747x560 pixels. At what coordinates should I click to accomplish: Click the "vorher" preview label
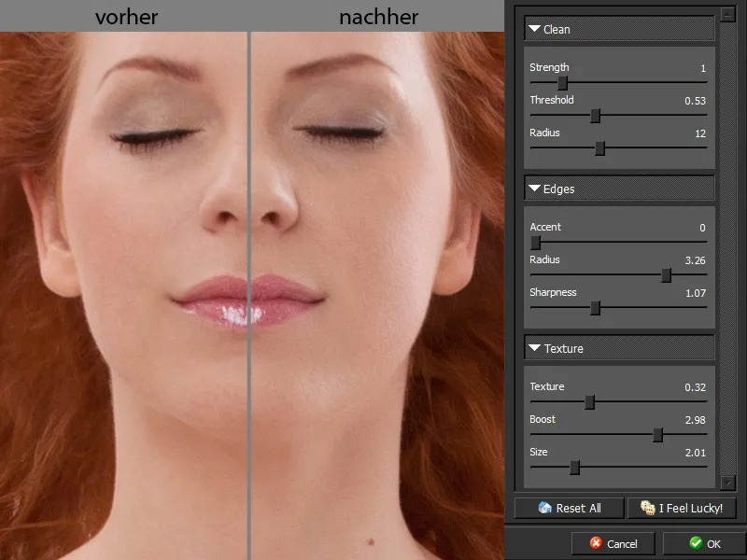click(126, 18)
